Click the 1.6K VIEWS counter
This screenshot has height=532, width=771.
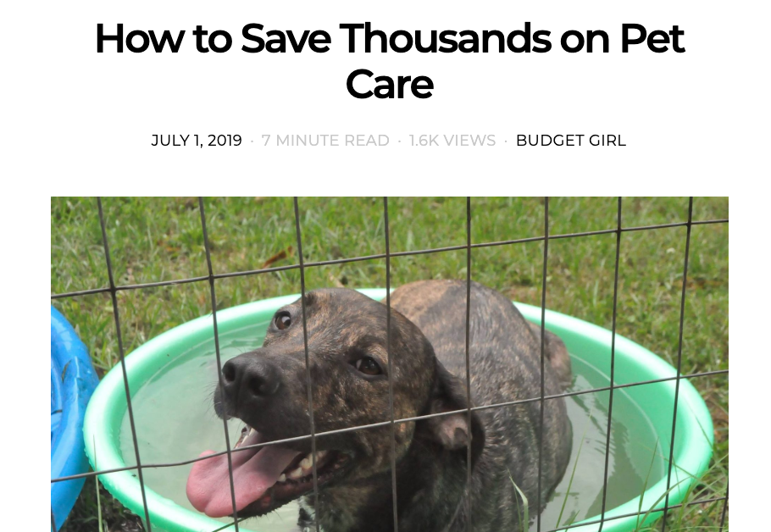452,141
